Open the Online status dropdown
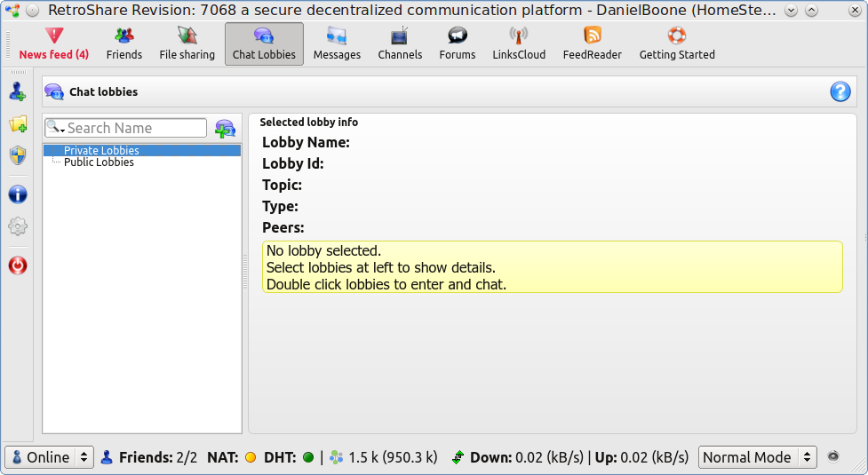Image resolution: width=868 pixels, height=475 pixels. 50,457
